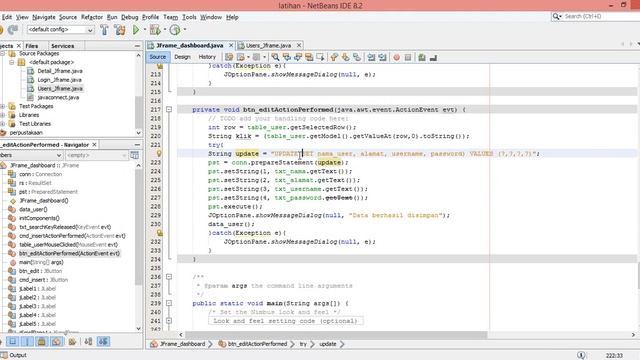
Task: Click Find Previous Occurrence icon in editor toolbar
Action: (287, 57)
